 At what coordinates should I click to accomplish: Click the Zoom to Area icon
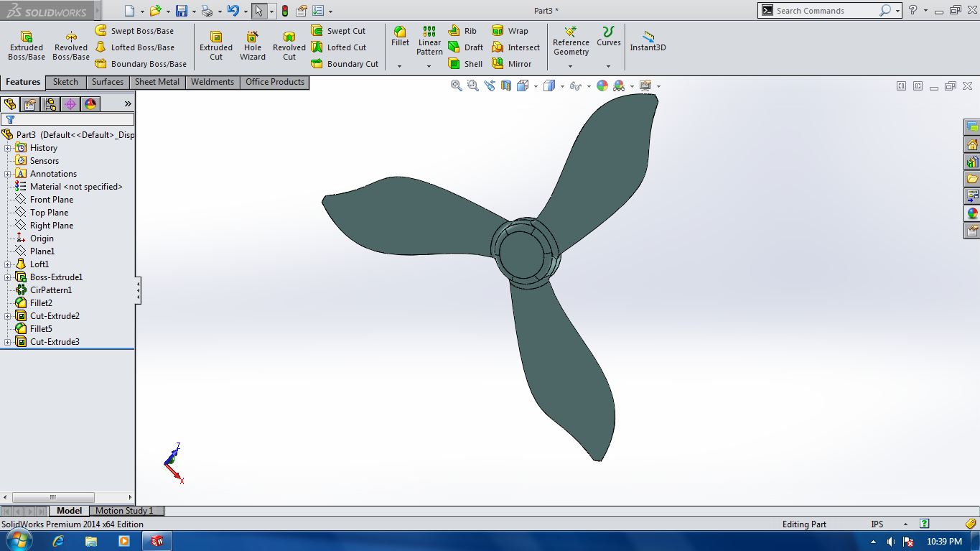[472, 85]
